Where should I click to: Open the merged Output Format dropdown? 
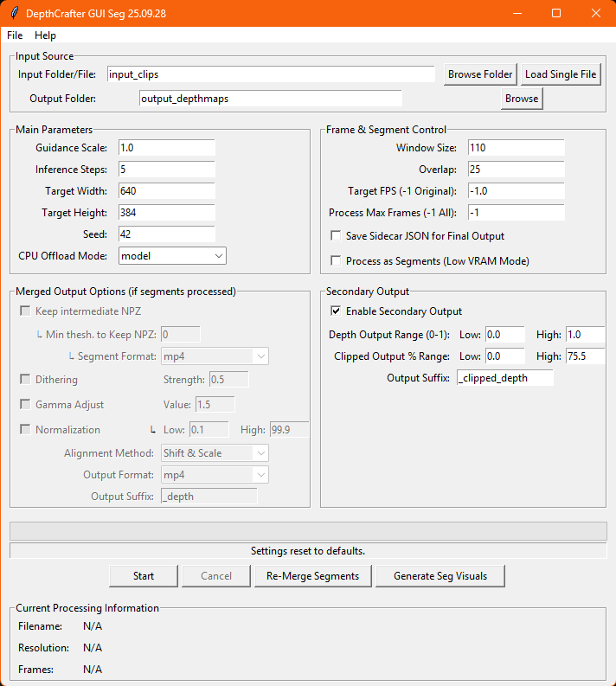215,475
